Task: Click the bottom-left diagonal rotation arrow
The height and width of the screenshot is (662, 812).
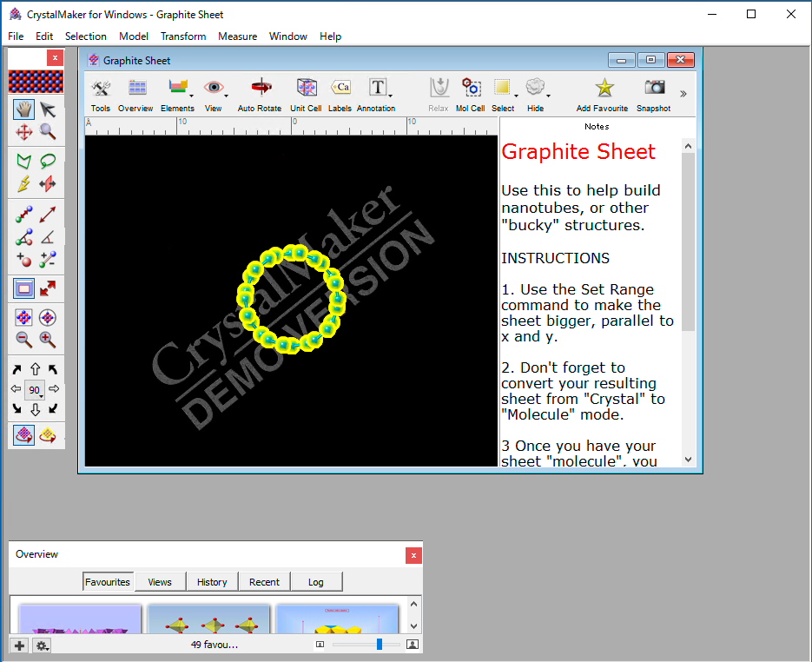Action: tap(17, 408)
